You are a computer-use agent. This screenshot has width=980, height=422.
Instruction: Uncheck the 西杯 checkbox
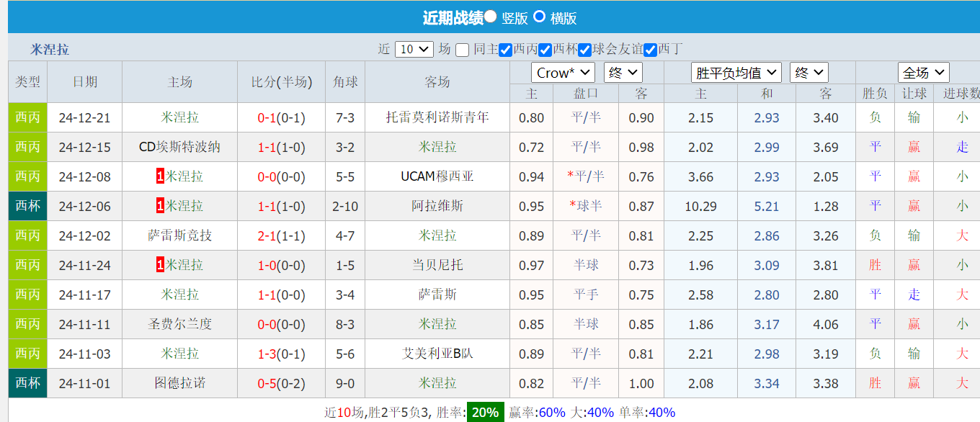pyautogui.click(x=545, y=49)
